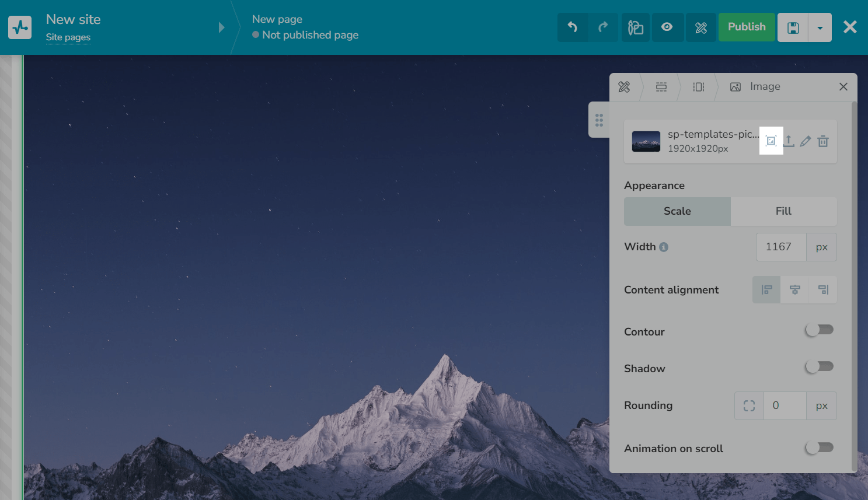The width and height of the screenshot is (868, 500).
Task: Click the panel drag handle dots
Action: point(599,120)
